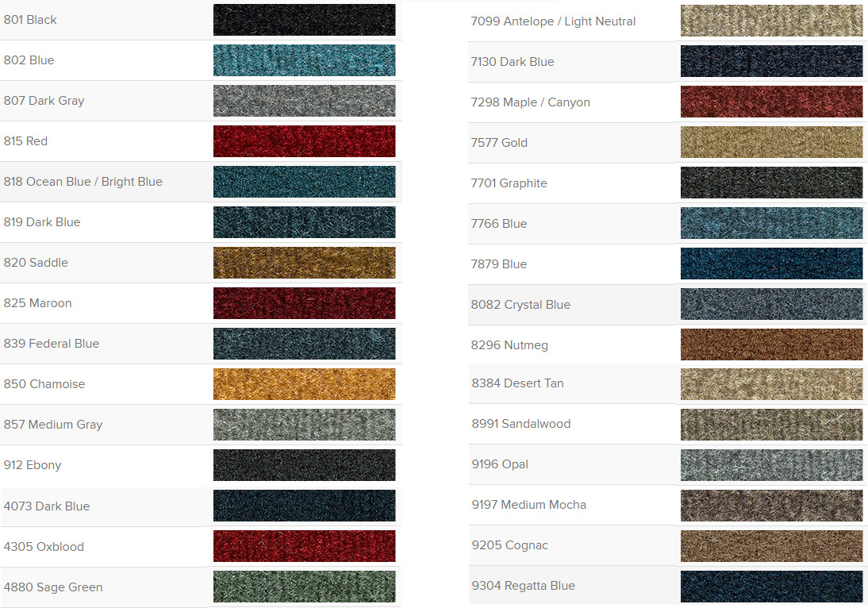This screenshot has height=608, width=868.
Task: Click the 839 Federal Blue label
Action: pyautogui.click(x=52, y=344)
